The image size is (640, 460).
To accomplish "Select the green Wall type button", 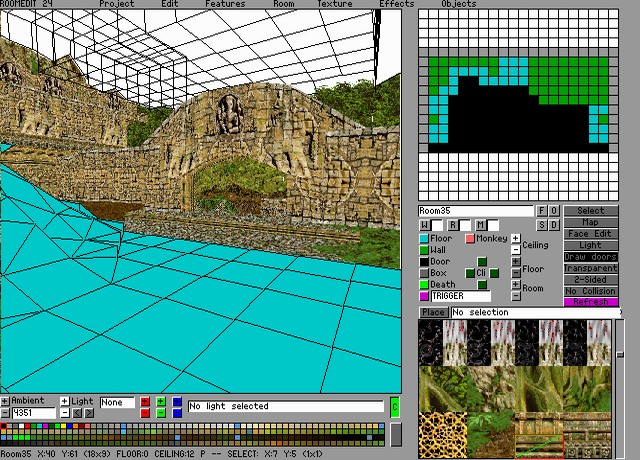I will point(424,250).
